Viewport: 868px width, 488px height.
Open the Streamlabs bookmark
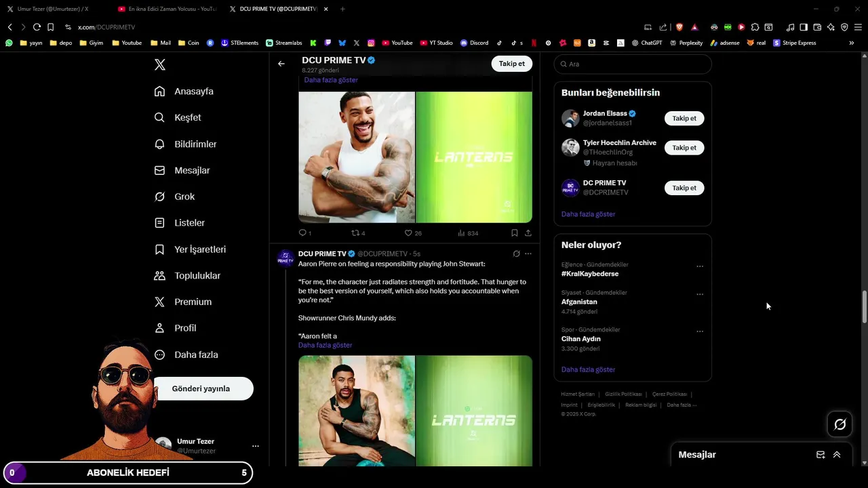(x=283, y=43)
